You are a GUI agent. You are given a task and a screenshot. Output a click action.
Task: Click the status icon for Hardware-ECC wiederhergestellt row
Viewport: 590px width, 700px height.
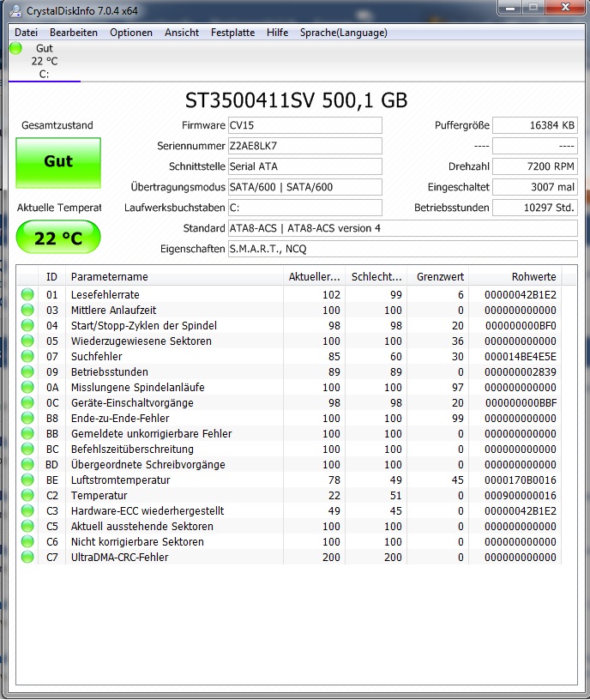[27, 510]
